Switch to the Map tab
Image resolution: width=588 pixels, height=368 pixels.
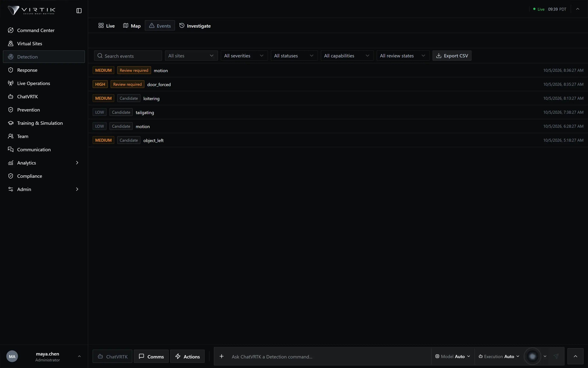[132, 26]
